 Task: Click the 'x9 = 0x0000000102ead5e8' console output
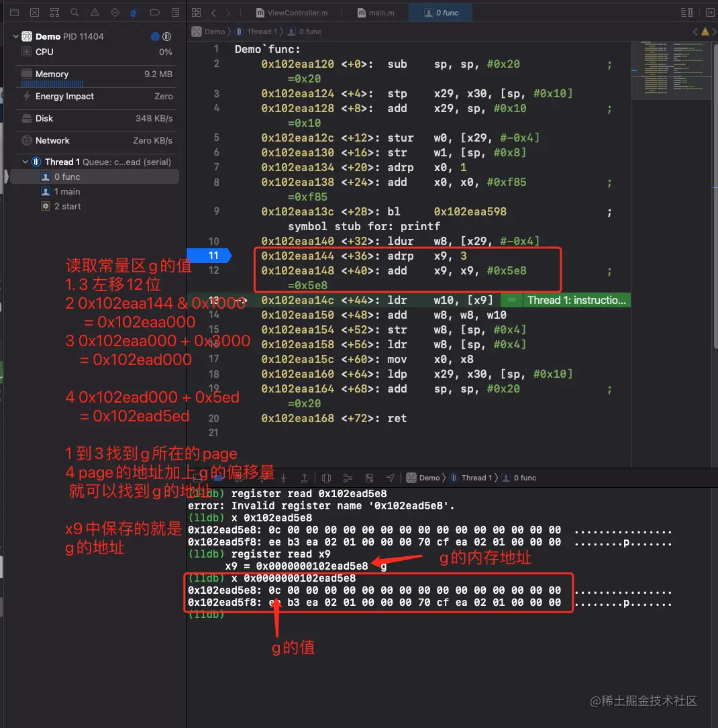tap(297, 566)
